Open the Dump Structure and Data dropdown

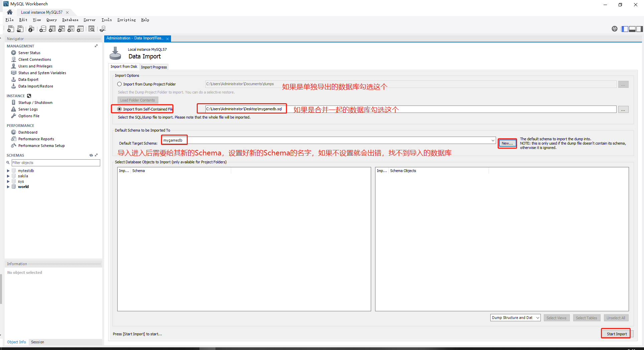tap(537, 318)
